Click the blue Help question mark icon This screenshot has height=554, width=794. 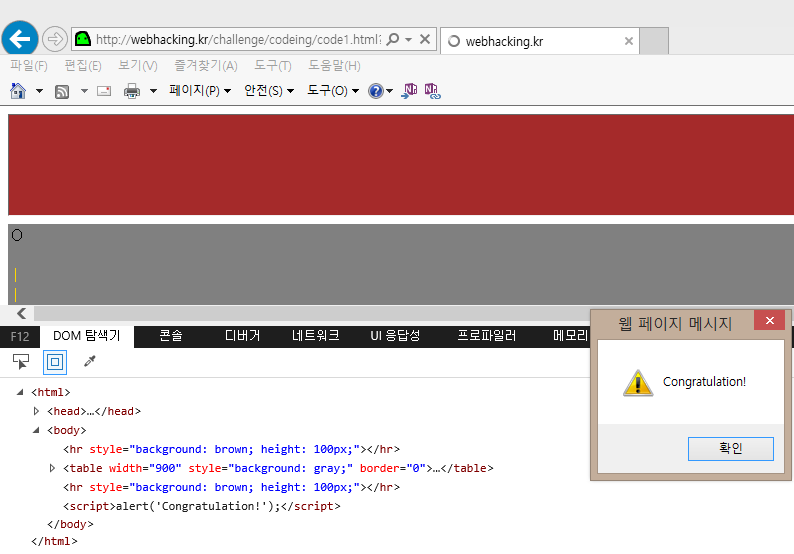(x=376, y=91)
